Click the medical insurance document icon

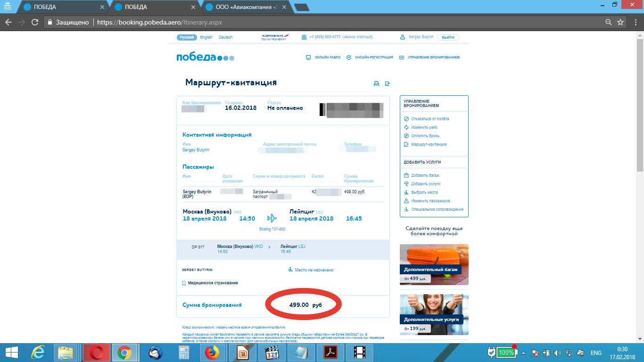click(184, 283)
